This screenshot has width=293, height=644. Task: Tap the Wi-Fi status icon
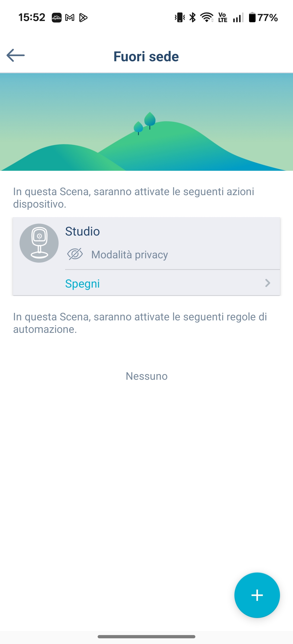(207, 18)
